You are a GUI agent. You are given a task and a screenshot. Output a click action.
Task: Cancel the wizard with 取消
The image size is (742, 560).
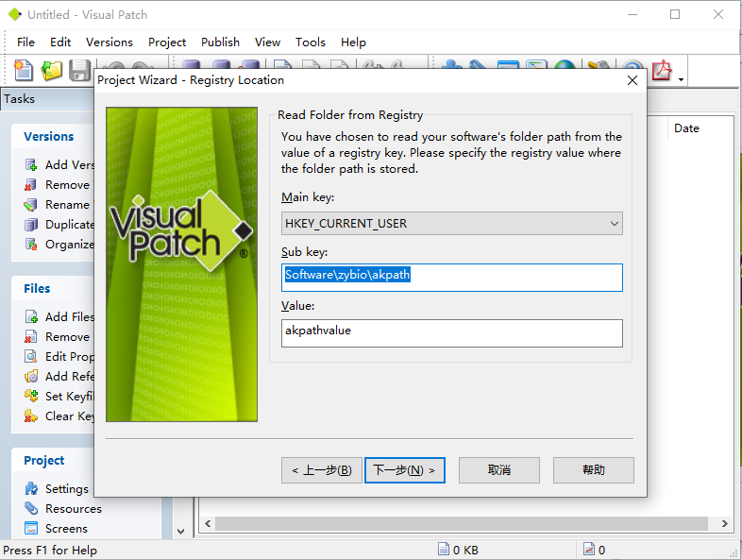[499, 470]
